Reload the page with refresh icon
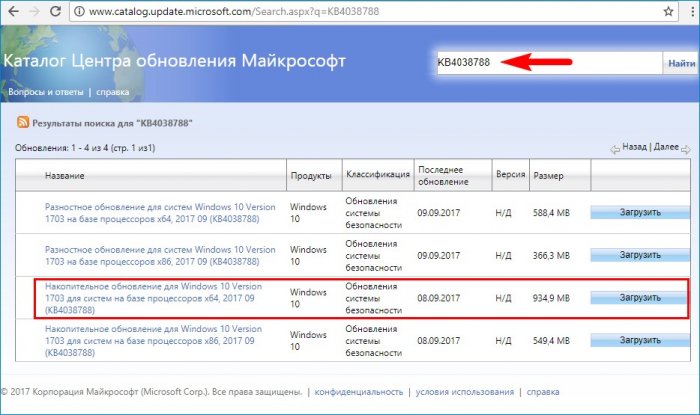This screenshot has height=415, width=700. (55, 11)
